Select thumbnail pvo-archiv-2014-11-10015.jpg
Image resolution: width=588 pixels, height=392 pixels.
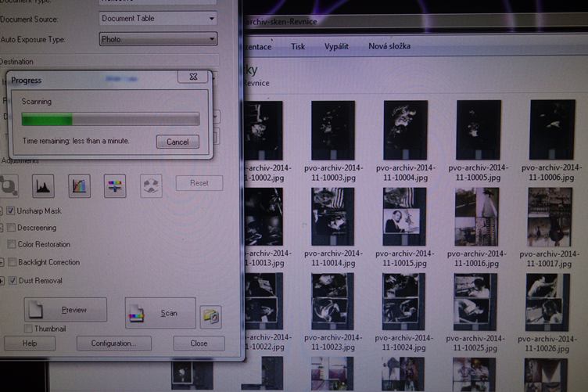pyautogui.click(x=404, y=217)
